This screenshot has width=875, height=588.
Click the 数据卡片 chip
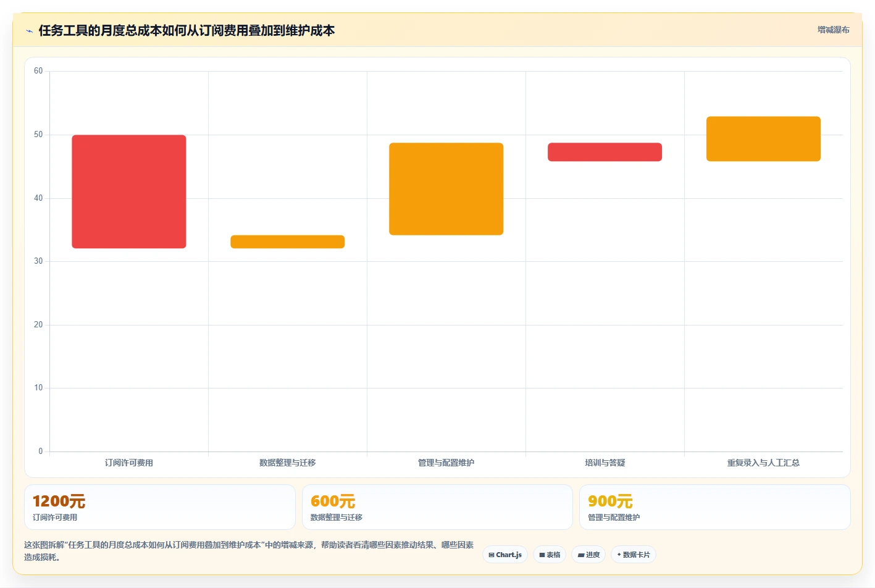click(633, 555)
